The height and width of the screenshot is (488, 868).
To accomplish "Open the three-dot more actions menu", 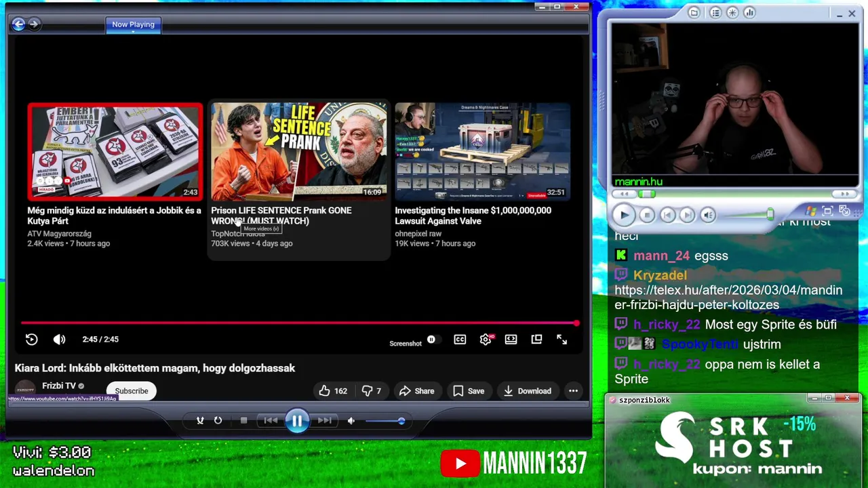I will 573,391.
